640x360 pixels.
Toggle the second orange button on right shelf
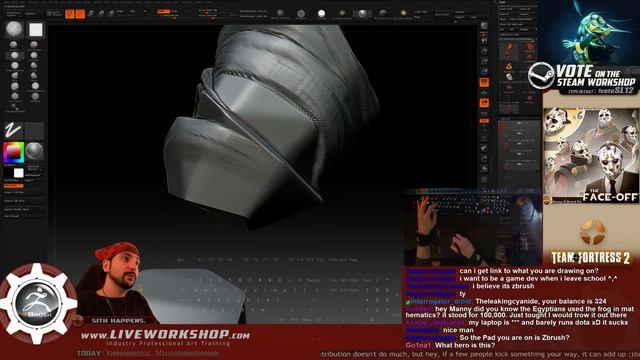484,102
